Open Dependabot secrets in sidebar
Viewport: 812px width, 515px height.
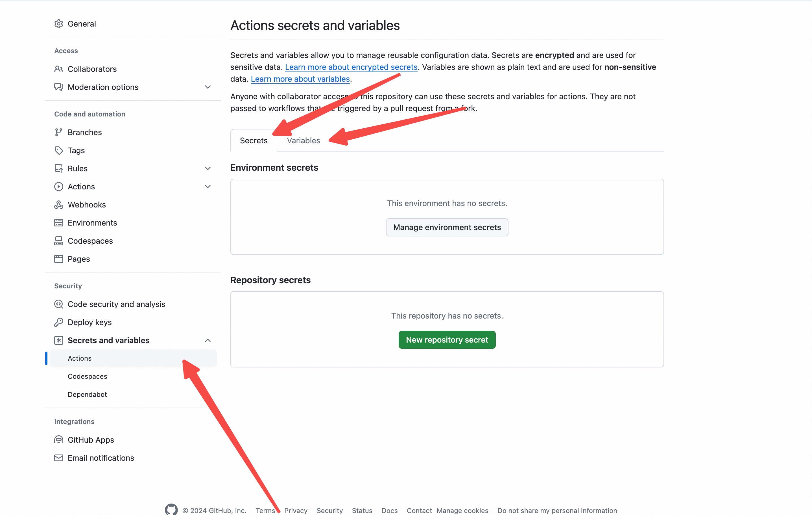(x=87, y=395)
